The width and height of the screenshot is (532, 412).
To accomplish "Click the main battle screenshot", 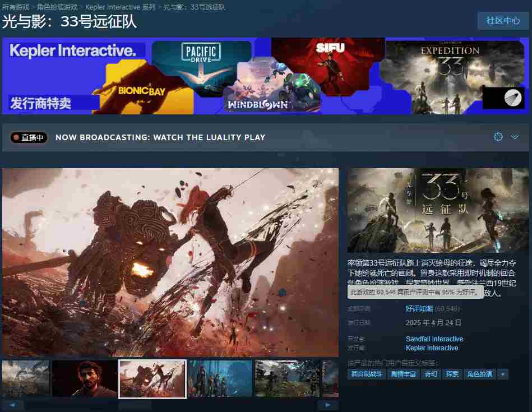I will click(170, 262).
